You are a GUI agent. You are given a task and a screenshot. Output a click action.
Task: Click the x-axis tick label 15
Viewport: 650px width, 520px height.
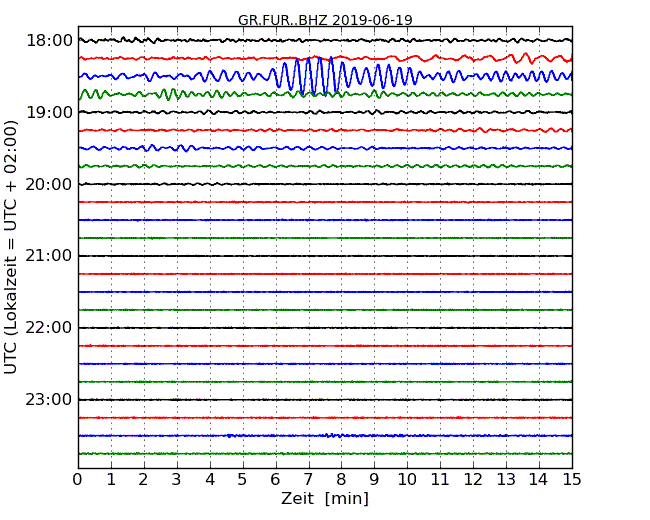point(572,479)
